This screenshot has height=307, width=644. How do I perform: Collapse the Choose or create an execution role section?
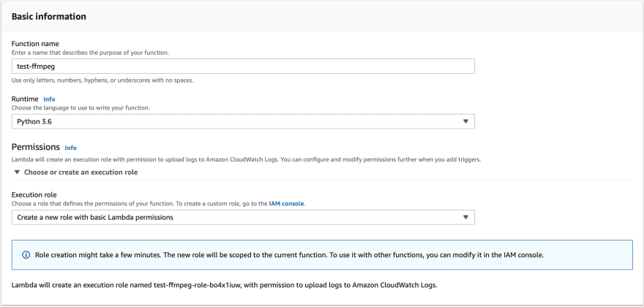(76, 173)
